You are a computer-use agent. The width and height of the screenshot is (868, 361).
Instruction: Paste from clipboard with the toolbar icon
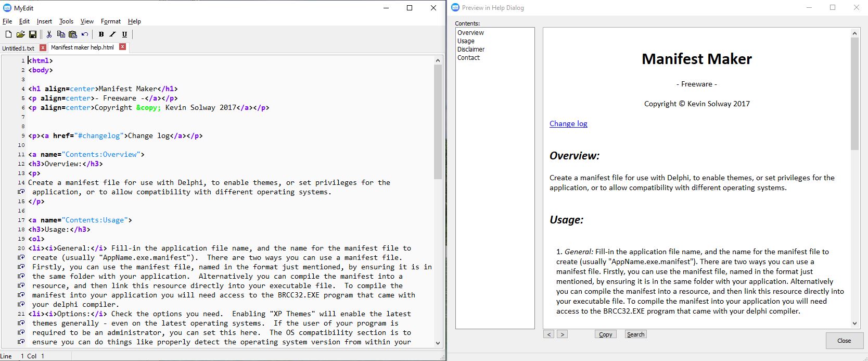point(73,34)
